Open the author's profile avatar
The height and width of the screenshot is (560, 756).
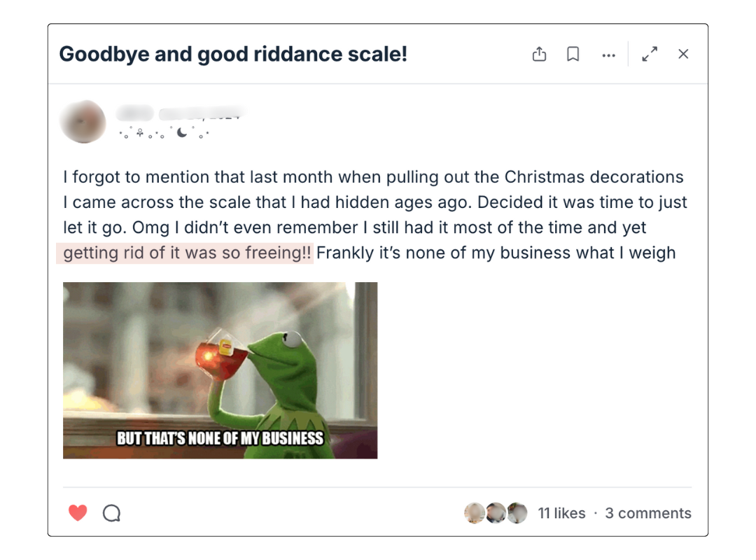[83, 121]
